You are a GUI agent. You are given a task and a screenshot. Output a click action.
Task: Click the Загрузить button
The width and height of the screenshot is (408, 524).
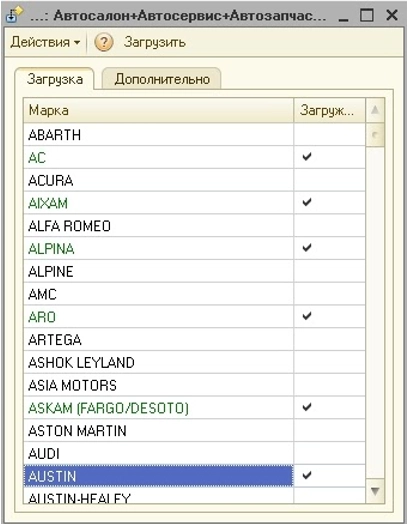[x=154, y=42]
